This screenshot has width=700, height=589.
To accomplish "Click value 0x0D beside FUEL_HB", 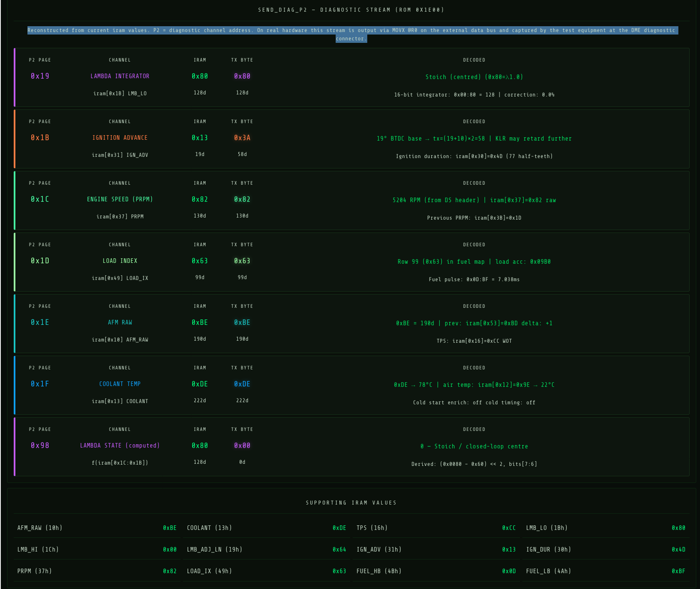I will [509, 571].
